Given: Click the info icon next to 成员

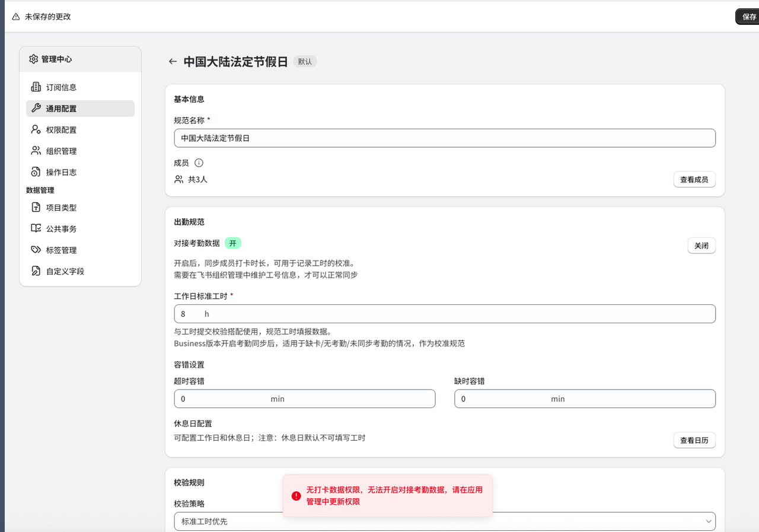Looking at the screenshot, I should coord(199,163).
